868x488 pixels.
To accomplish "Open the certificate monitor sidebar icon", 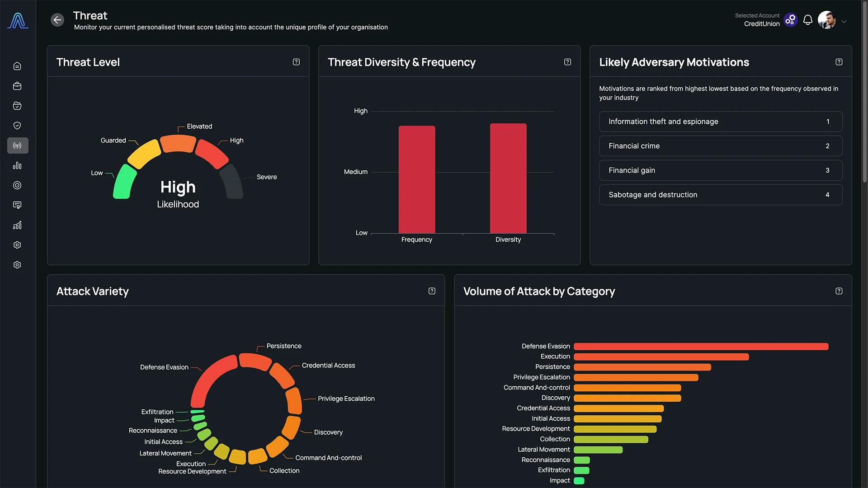I will [17, 205].
